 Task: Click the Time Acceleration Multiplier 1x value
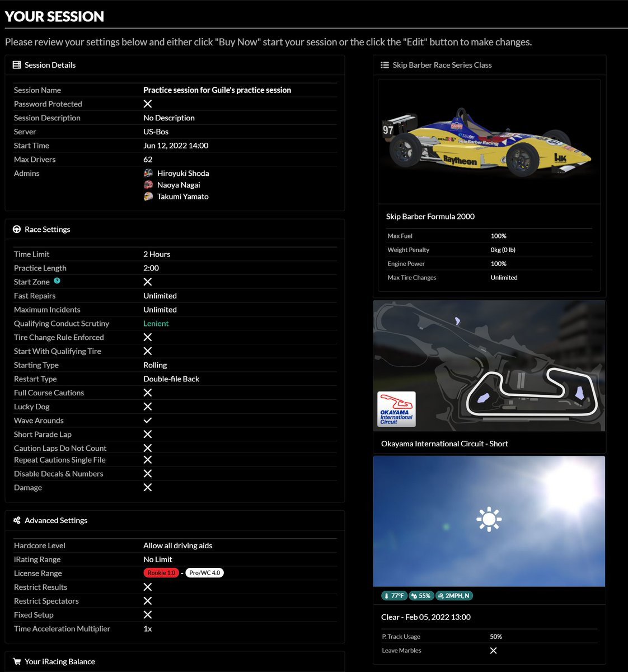pyautogui.click(x=148, y=629)
